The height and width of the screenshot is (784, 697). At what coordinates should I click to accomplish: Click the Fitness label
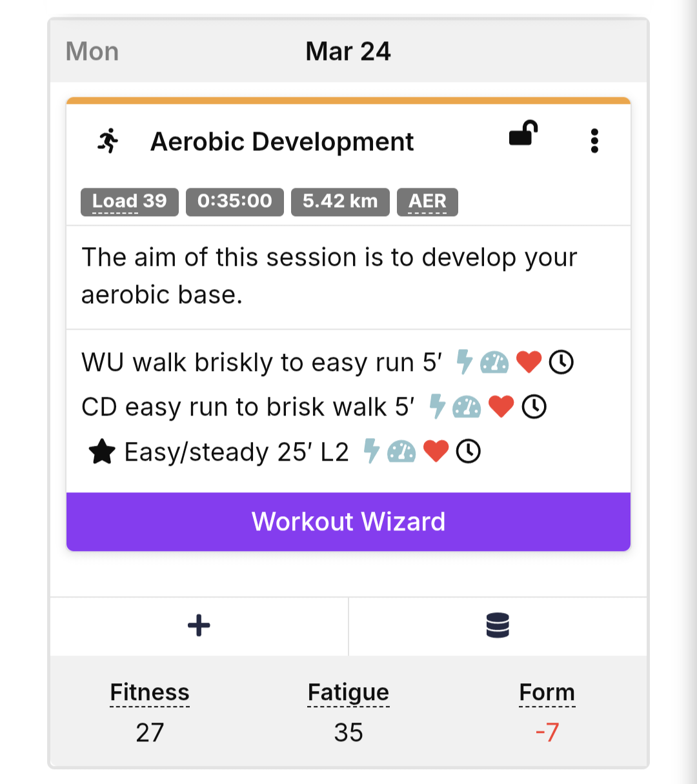click(150, 692)
